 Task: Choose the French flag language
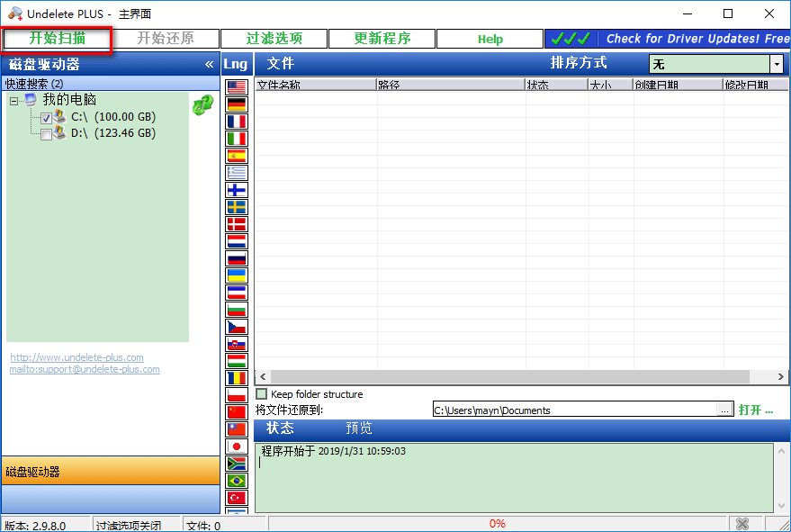point(237,122)
